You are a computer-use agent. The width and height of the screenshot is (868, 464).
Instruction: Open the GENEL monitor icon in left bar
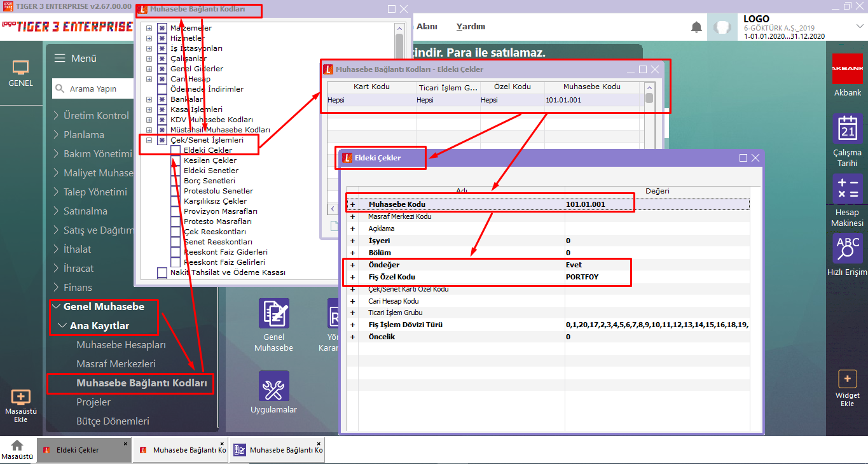point(21,67)
